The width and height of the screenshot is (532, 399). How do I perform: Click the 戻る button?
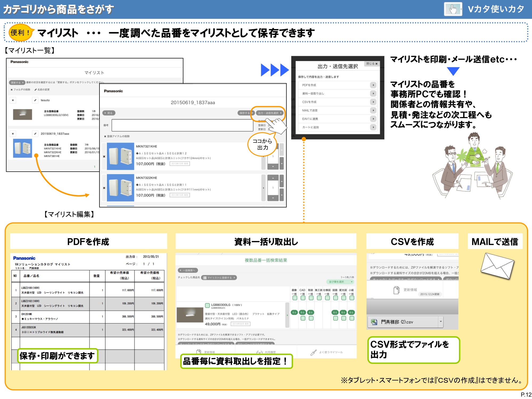(x=109, y=113)
